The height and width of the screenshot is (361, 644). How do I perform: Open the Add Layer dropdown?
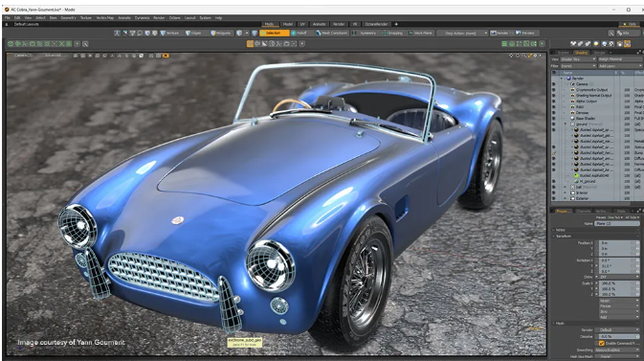(619, 66)
